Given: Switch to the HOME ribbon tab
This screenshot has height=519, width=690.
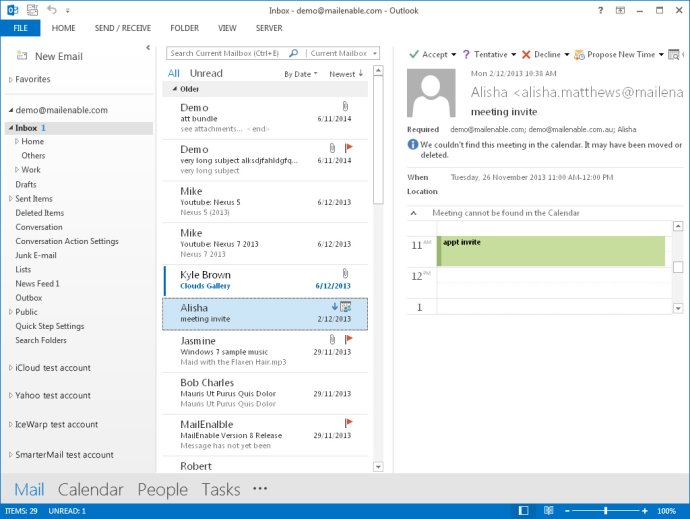Looking at the screenshot, I should click(x=63, y=28).
